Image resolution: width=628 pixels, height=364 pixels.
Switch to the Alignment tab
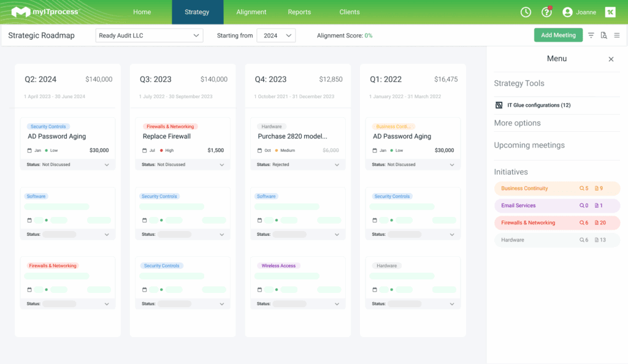(251, 12)
